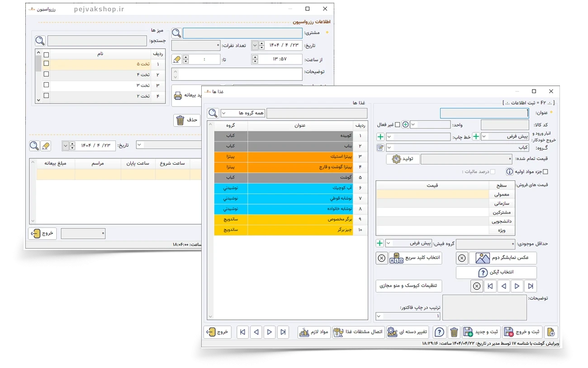Click the printer icon for deposit receipt
Viewport: 588px width, 368px height.
178,96
